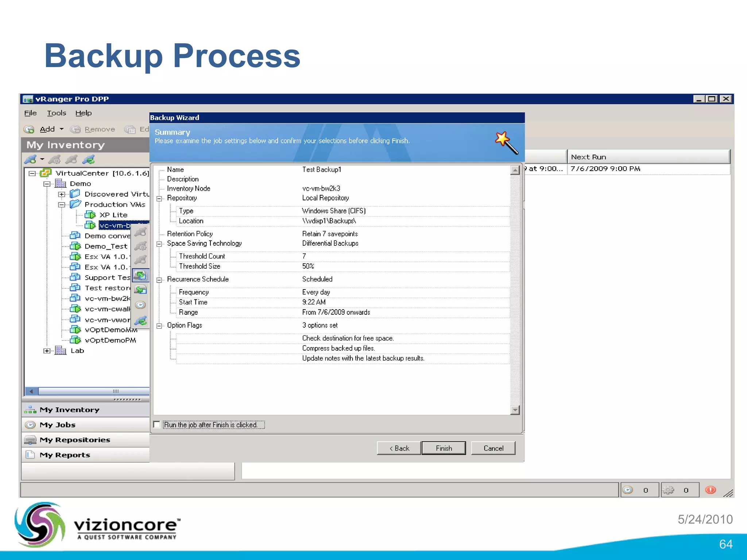The image size is (747, 560).
Task: Click the Start Time 9:22 AM value
Action: (x=314, y=302)
